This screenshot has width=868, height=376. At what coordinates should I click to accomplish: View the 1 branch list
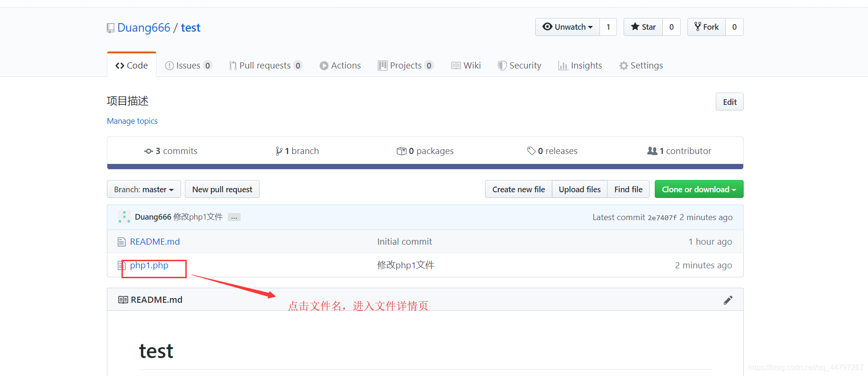point(297,151)
